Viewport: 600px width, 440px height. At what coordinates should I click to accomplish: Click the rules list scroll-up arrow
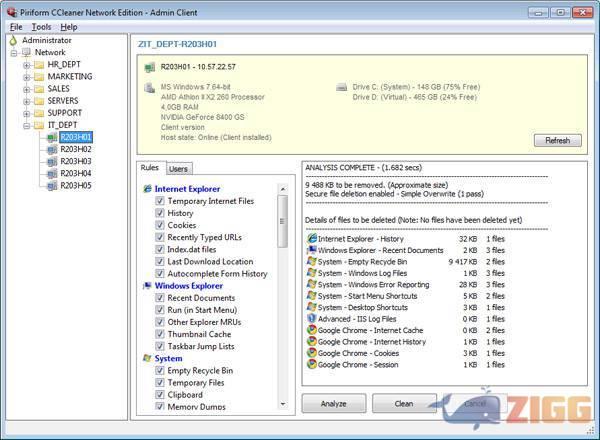283,189
